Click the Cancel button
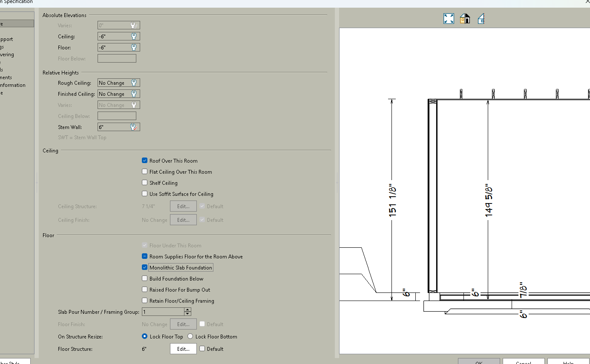 [523, 362]
